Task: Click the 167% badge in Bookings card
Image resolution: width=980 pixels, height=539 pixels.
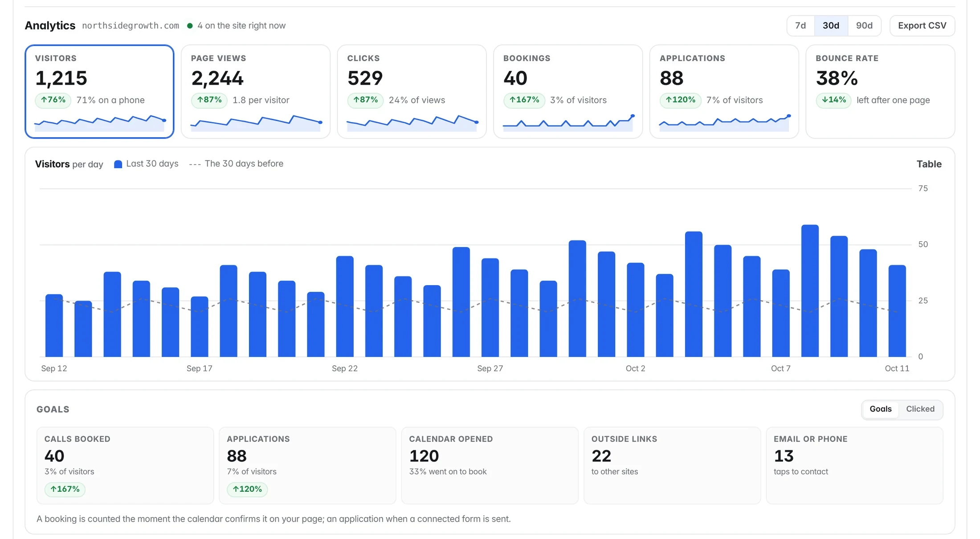Action: pos(524,100)
